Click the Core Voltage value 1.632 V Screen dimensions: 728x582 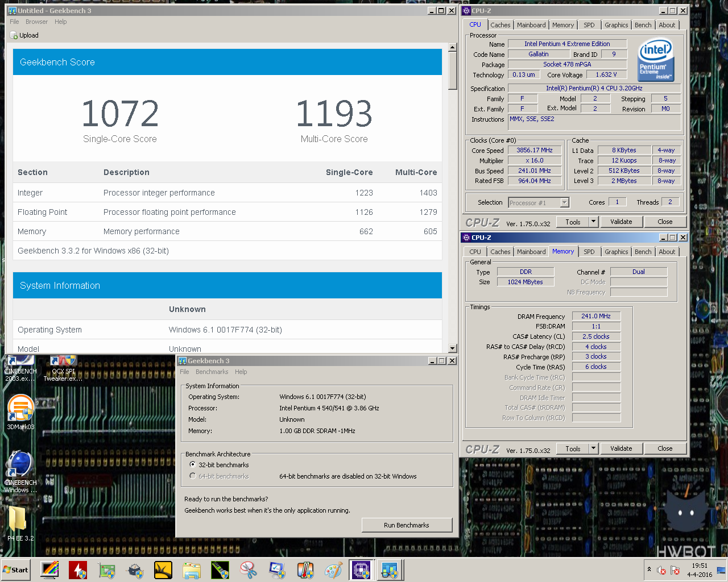tap(606, 74)
